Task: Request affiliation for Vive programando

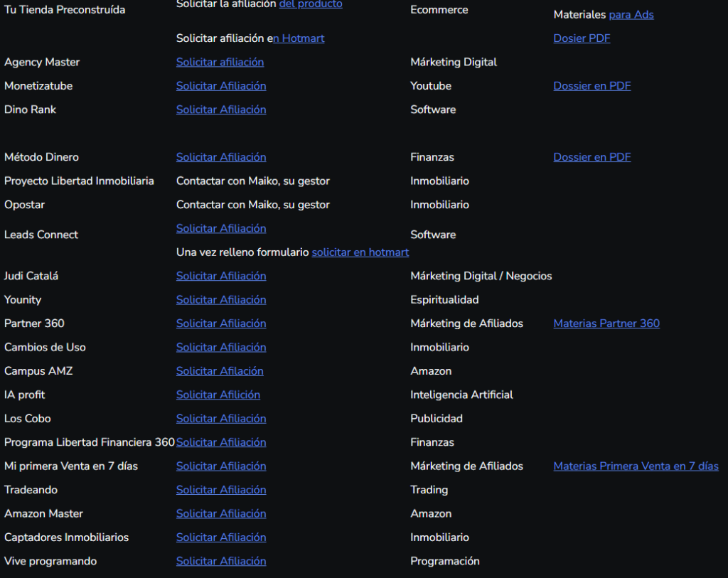Action: point(221,561)
